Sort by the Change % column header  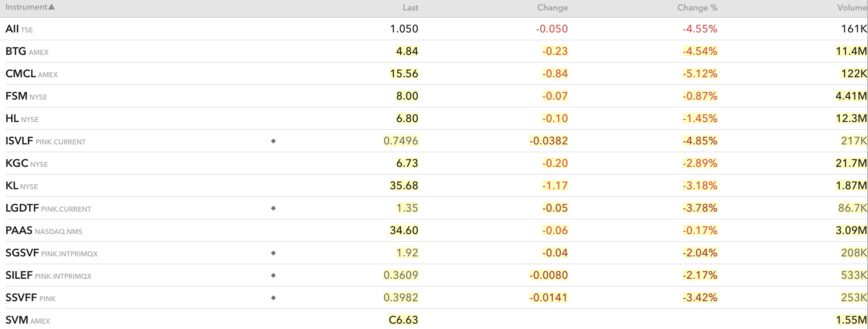(697, 8)
